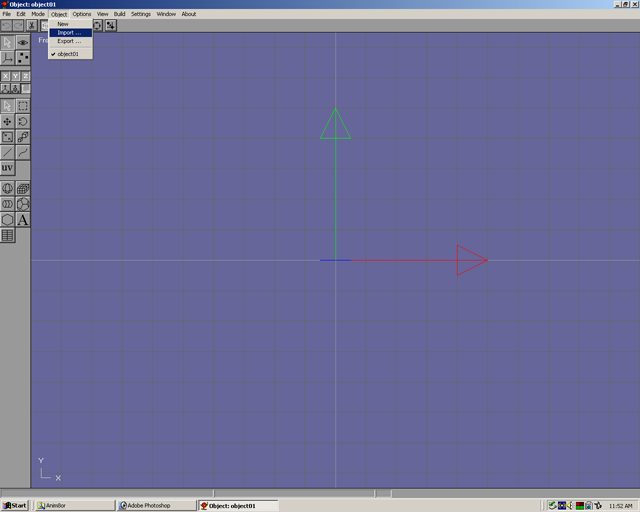Click the Cut scissors icon
This screenshot has width=640, height=512.
point(31,26)
